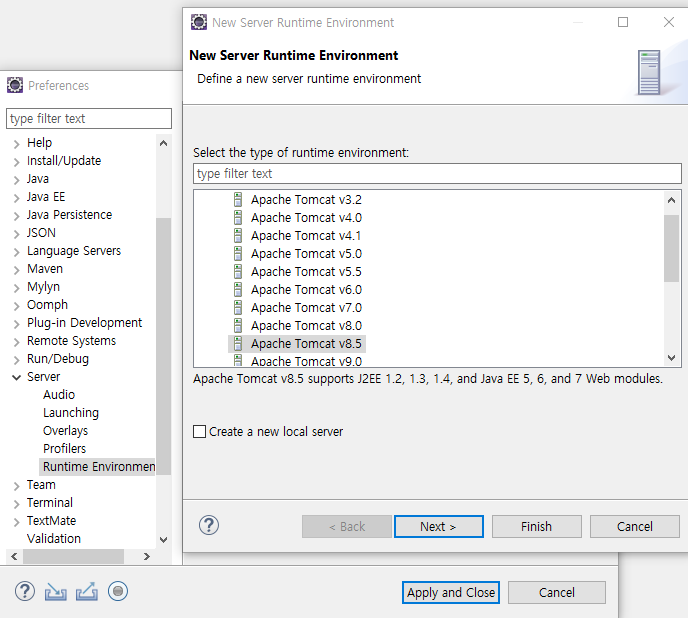Expand the Team preferences node
This screenshot has width=688, height=618.
pyautogui.click(x=17, y=485)
